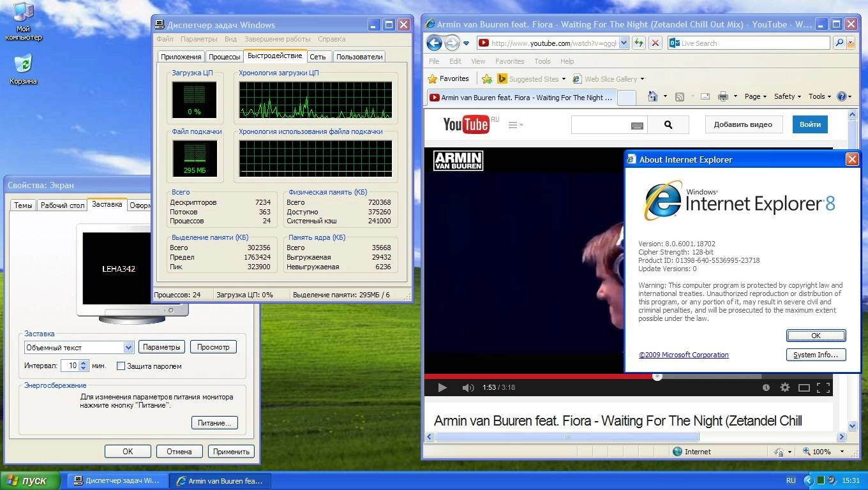This screenshot has width=868, height=490.
Task: Open the Объемный текст screensaver dropdown
Action: click(128, 347)
